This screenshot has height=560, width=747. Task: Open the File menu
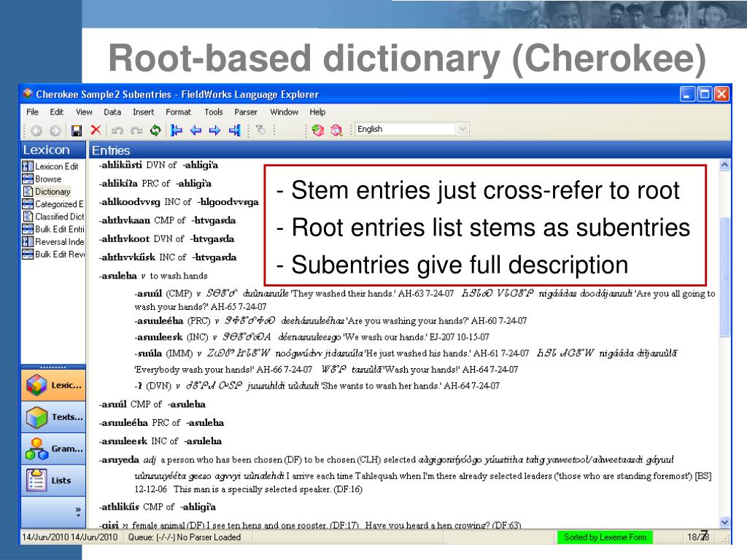tap(32, 112)
